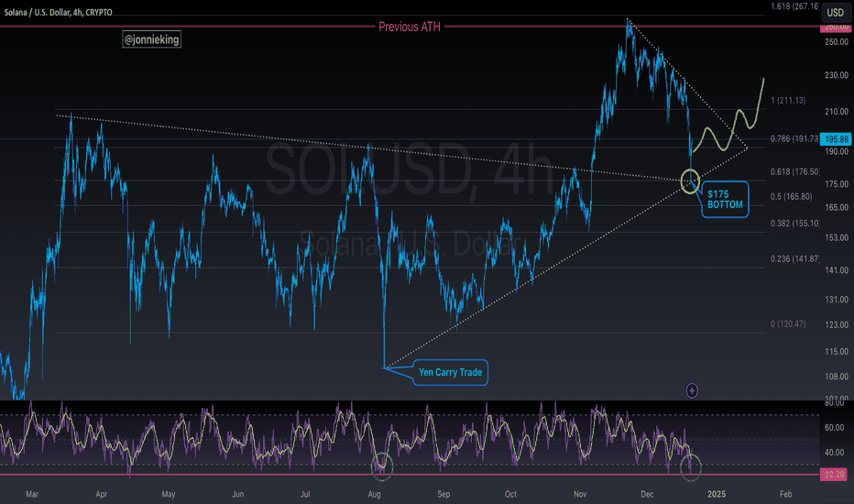Select the @jonnieking text label
Viewport: 854px width, 504px height.
point(151,39)
